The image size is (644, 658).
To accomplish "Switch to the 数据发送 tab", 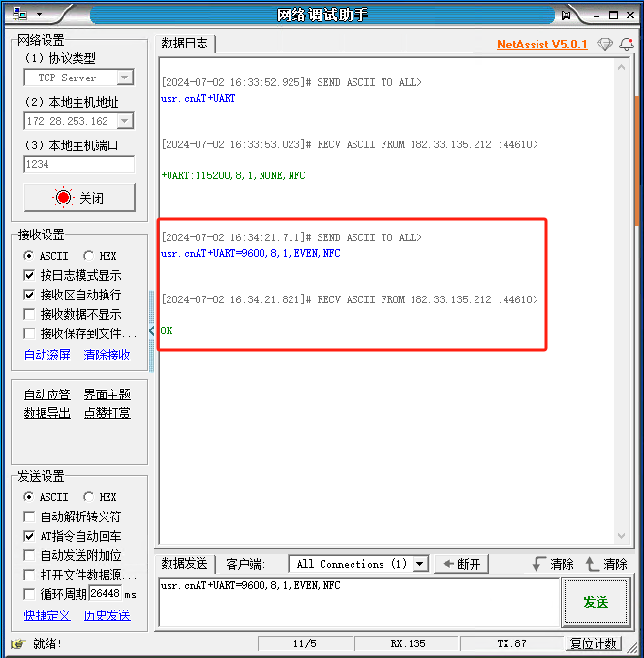I will pos(185,564).
